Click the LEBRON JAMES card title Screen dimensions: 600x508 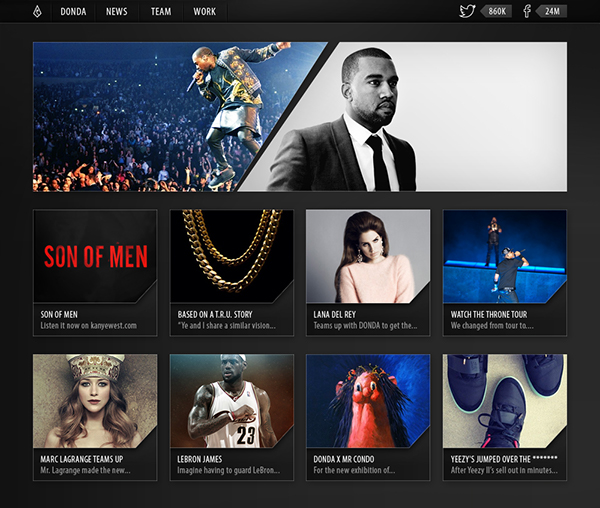pos(199,459)
